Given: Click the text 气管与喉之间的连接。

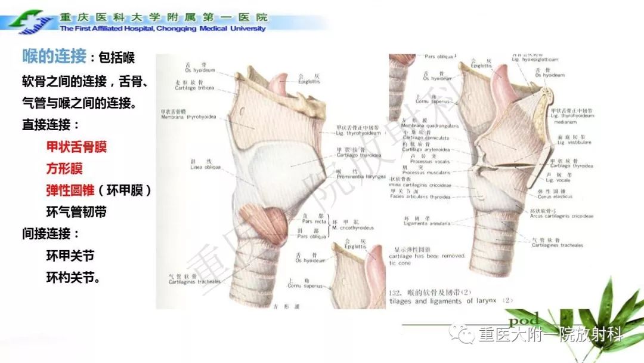Looking at the screenshot, I should 79,103.
